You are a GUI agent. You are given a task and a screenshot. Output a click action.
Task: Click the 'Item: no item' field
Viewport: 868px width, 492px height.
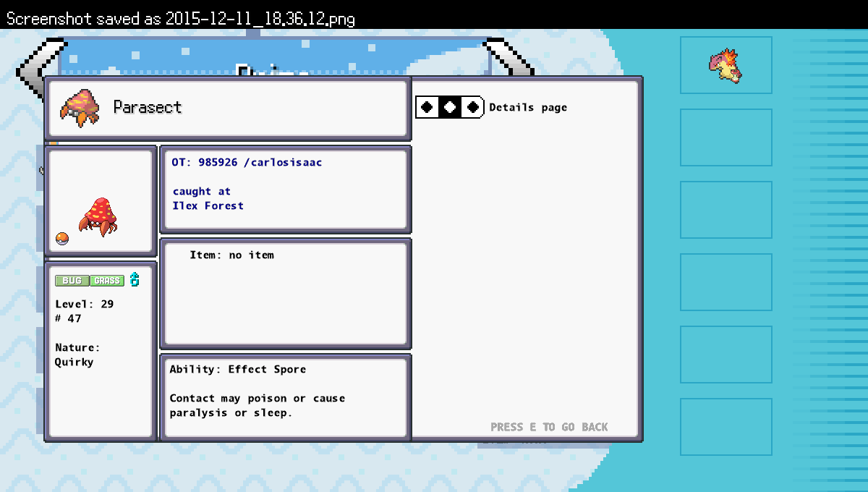coord(231,255)
